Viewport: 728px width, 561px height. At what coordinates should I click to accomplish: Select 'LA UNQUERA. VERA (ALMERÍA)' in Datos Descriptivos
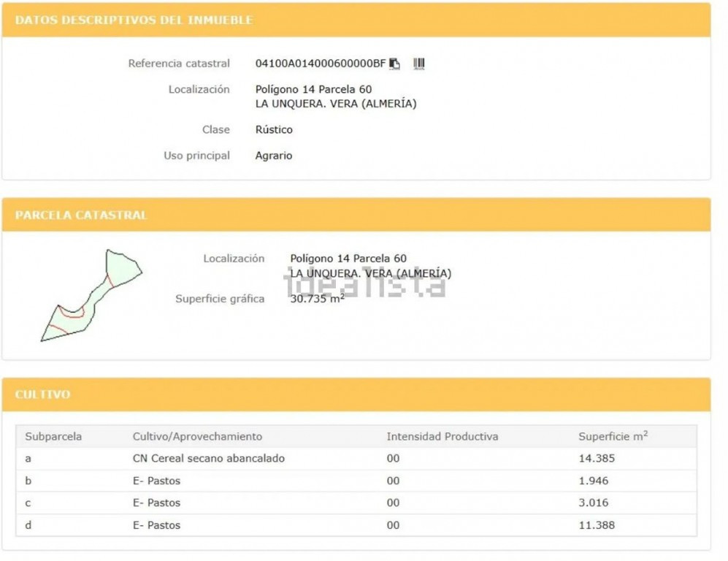(x=336, y=104)
